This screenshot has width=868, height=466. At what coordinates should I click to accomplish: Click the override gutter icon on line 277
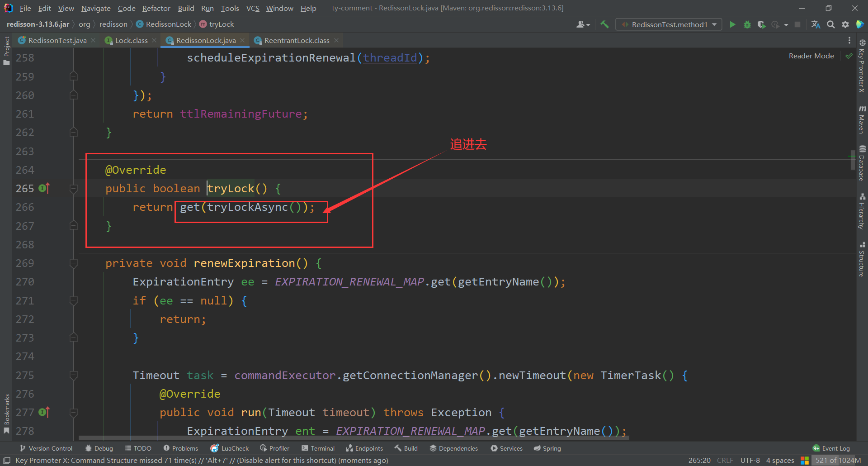point(44,412)
